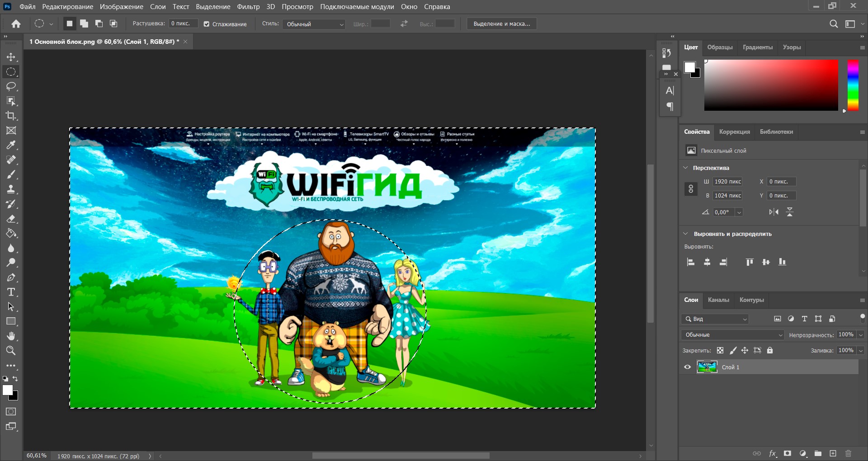Add layer mask from Layers panel bottom
The width and height of the screenshot is (868, 461).
(x=788, y=453)
